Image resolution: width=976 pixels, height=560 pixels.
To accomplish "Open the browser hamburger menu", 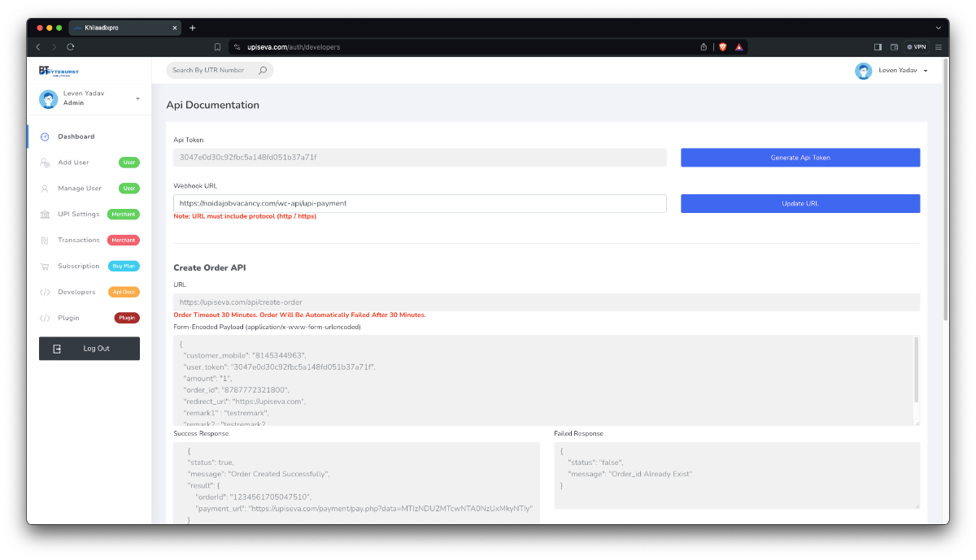I will pos(939,47).
